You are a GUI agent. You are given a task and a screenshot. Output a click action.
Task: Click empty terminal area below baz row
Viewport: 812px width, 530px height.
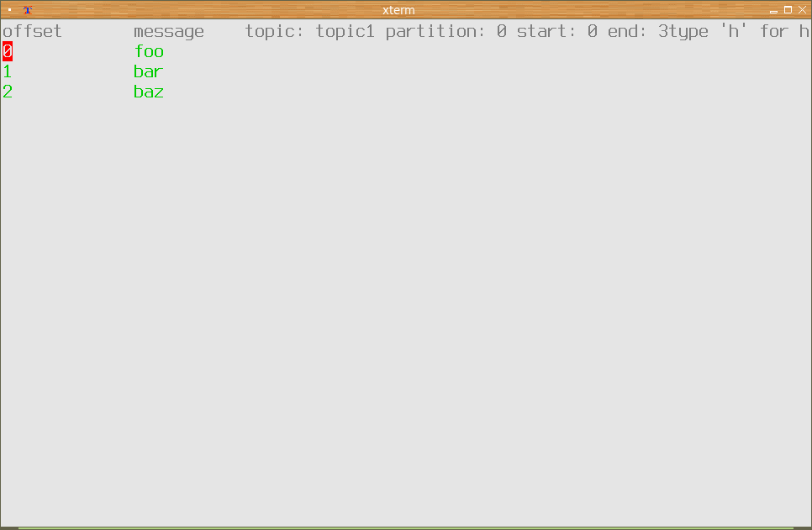click(406, 311)
